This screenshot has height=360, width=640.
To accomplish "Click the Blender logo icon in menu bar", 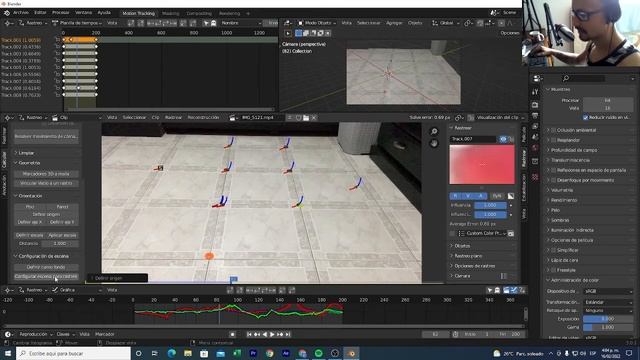I will [x=7, y=13].
